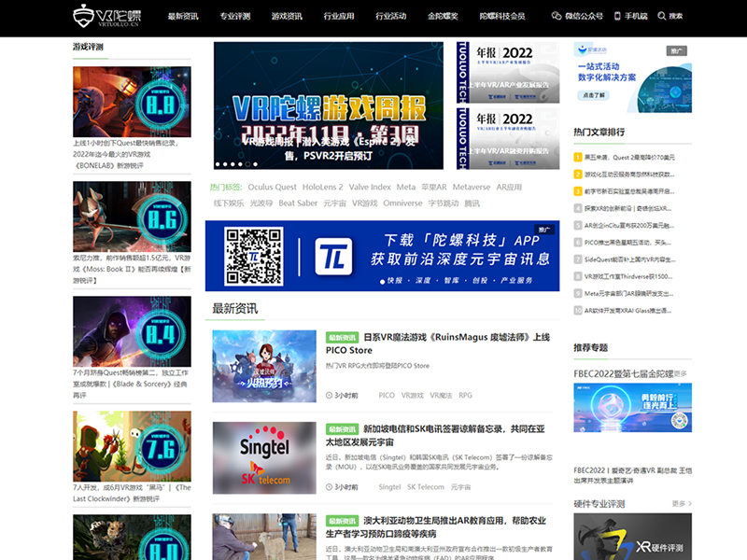Click the clock icon on the RuinsMagus article
747x560 pixels.
pos(329,395)
